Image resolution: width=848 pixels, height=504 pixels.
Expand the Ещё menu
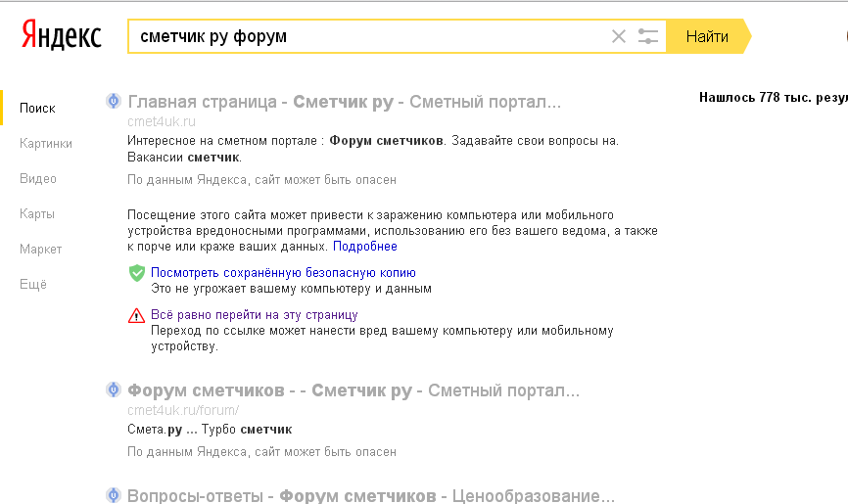coord(33,285)
